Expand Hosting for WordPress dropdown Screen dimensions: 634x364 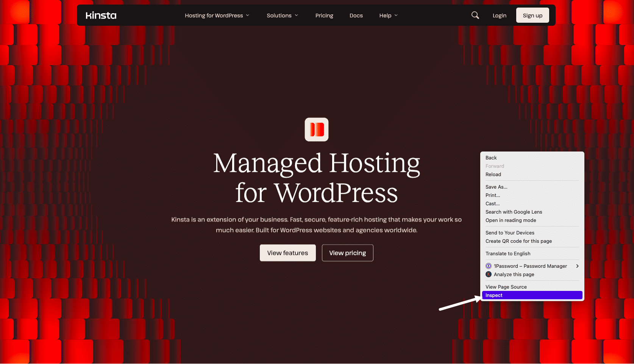[217, 16]
